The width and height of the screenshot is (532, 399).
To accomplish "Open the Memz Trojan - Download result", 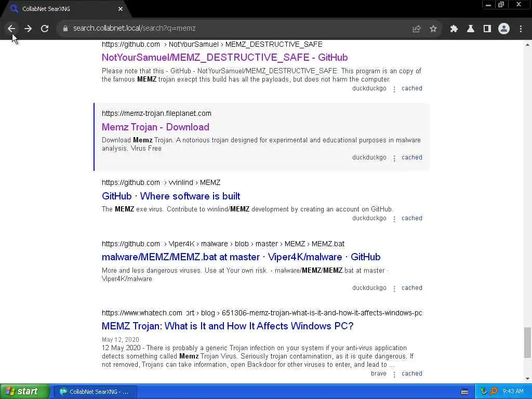I will click(x=155, y=127).
